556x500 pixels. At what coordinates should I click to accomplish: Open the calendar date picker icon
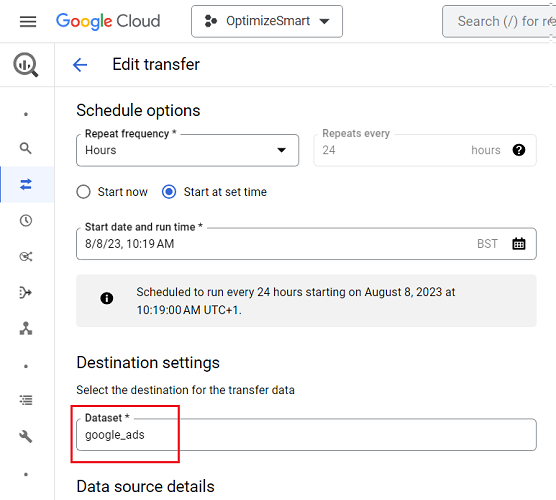pos(519,244)
